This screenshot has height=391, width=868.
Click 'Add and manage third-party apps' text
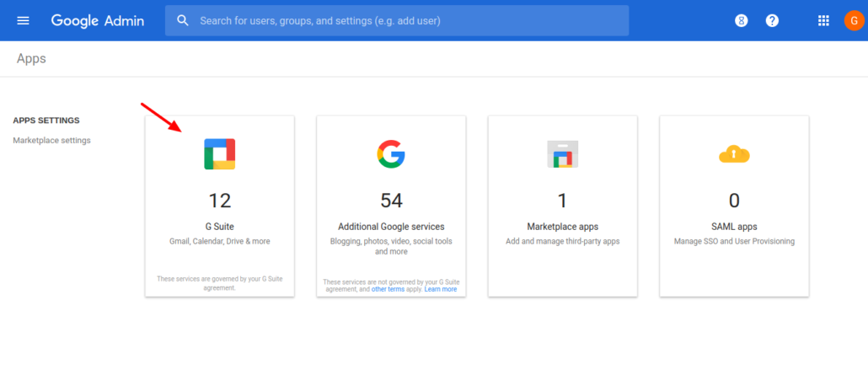pyautogui.click(x=562, y=242)
